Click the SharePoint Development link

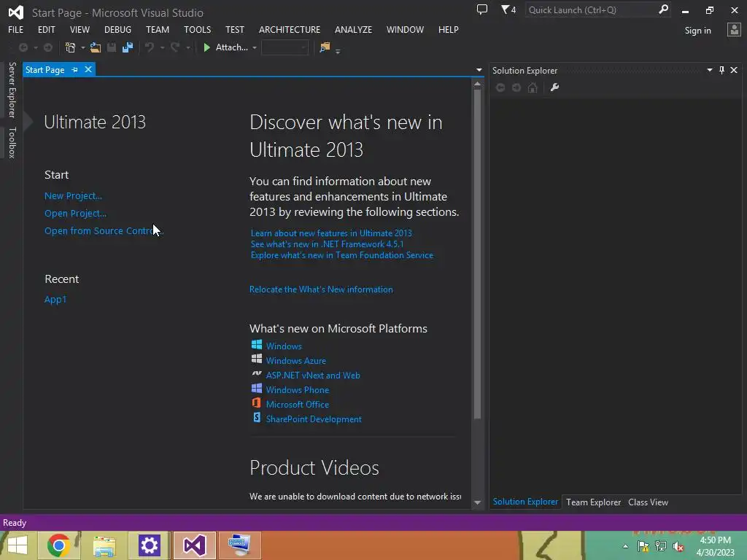coord(314,419)
